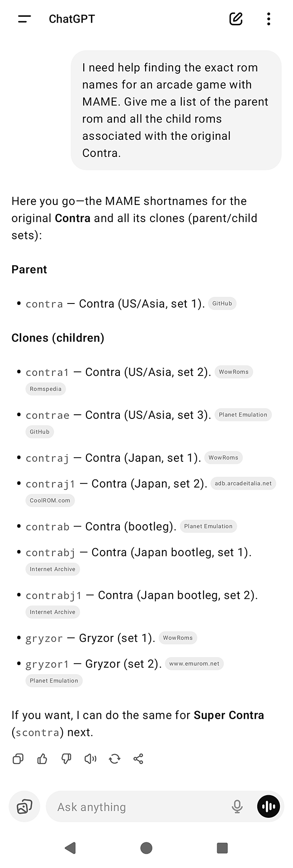Start voice mode with waveform button
Image resolution: width=293 pixels, height=868 pixels.
click(269, 806)
